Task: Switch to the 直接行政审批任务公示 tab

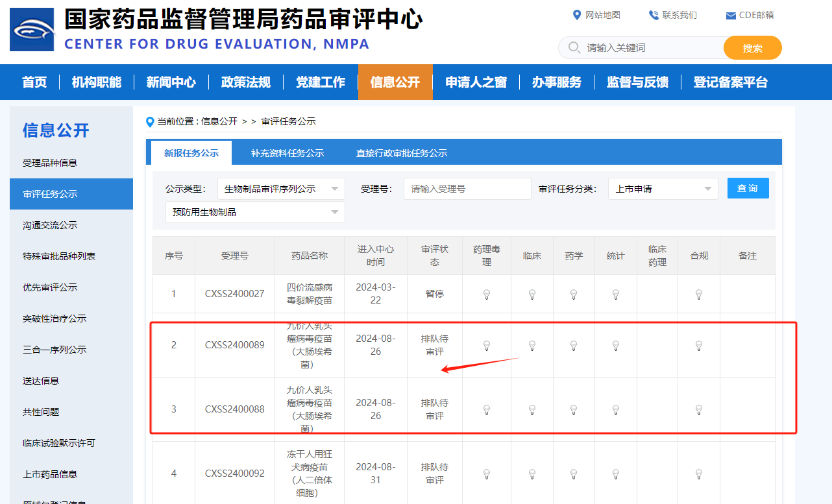Action: (x=402, y=154)
